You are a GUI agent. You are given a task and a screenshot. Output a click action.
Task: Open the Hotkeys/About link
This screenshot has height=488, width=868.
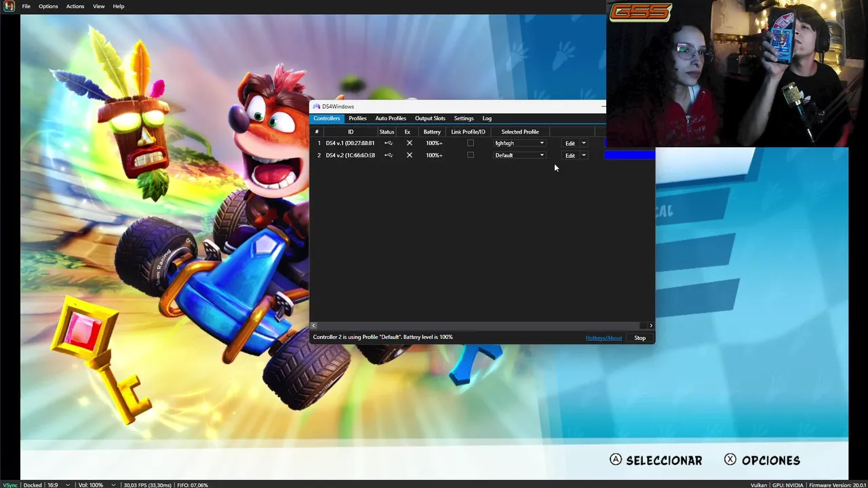[x=604, y=338]
